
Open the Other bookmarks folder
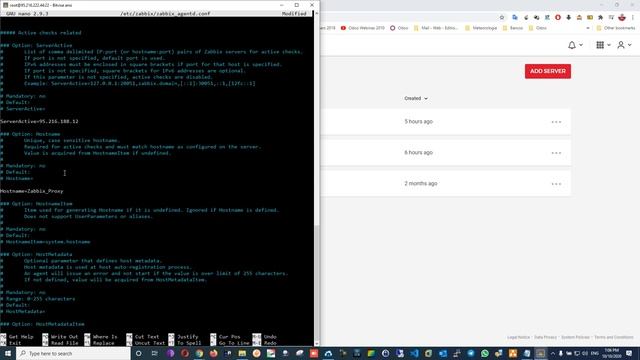pyautogui.click(x=616, y=28)
